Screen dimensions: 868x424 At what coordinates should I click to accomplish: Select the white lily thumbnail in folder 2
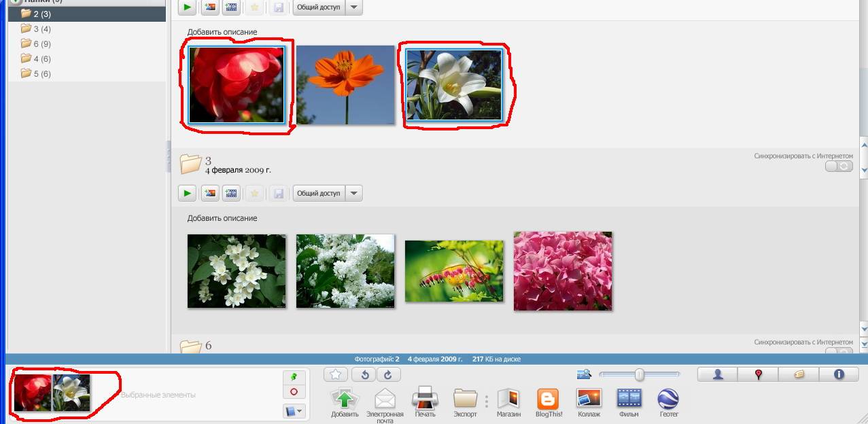(x=454, y=85)
